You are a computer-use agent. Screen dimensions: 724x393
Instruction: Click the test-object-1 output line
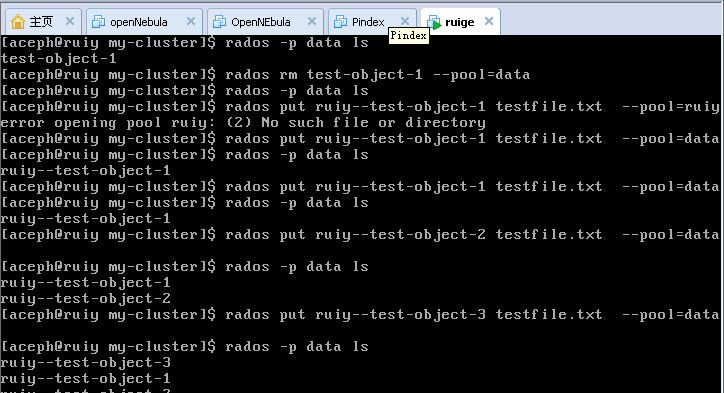click(x=59, y=59)
